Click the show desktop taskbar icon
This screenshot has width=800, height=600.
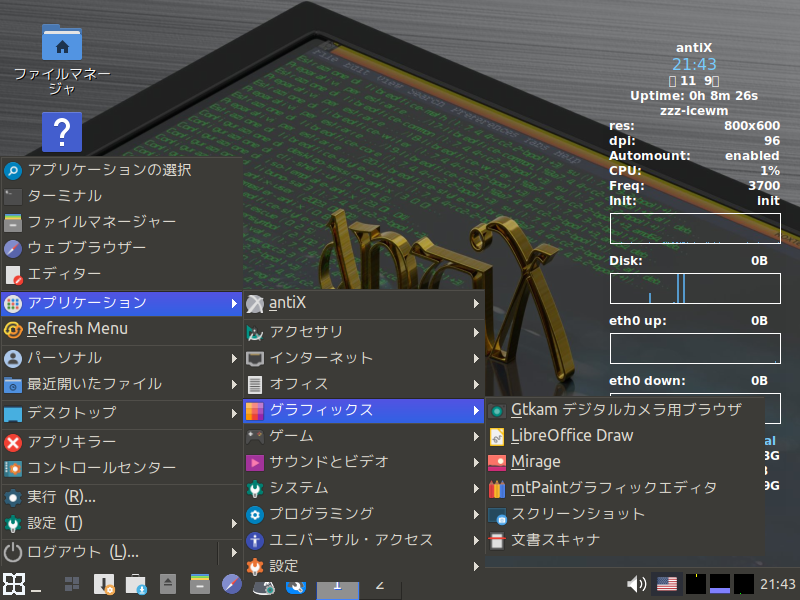[72, 584]
